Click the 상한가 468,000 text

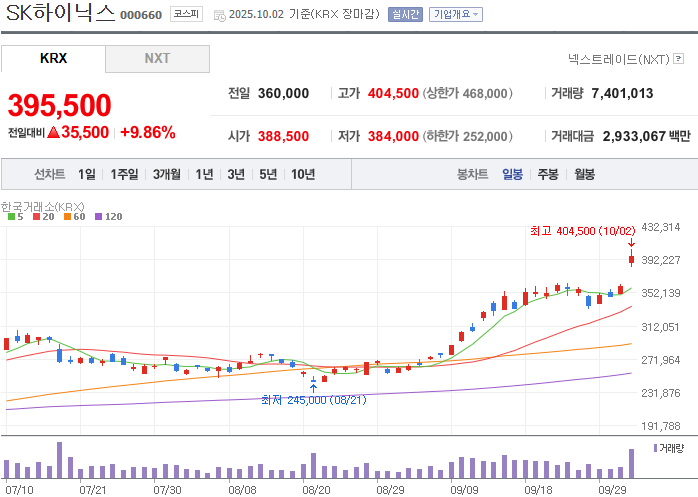467,93
